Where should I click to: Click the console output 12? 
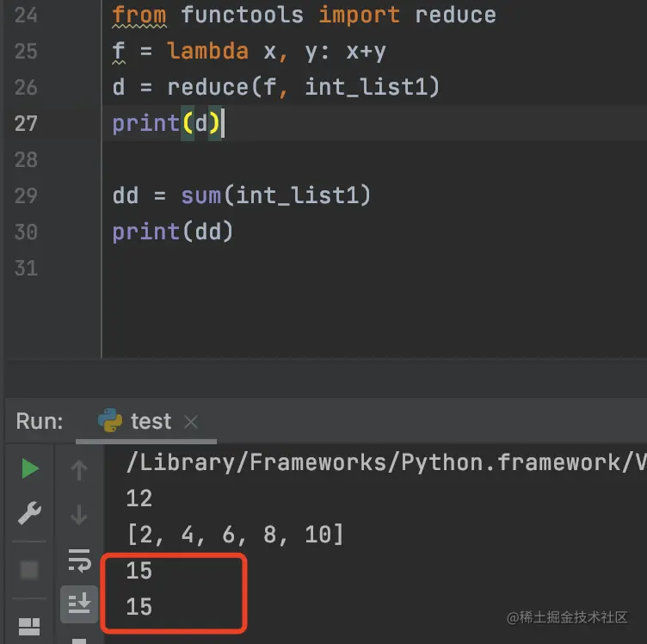[139, 498]
